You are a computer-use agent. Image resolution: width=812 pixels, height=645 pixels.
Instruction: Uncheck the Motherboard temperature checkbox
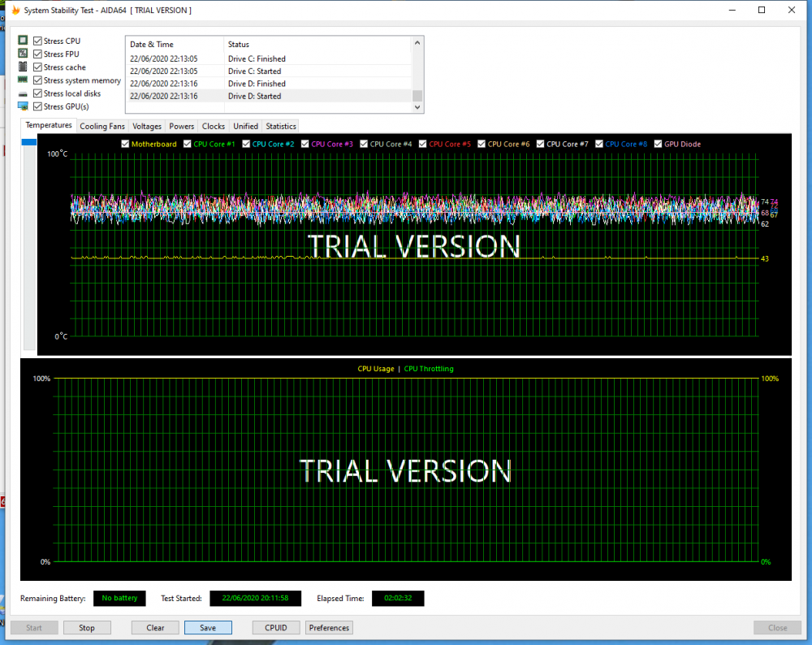click(124, 144)
